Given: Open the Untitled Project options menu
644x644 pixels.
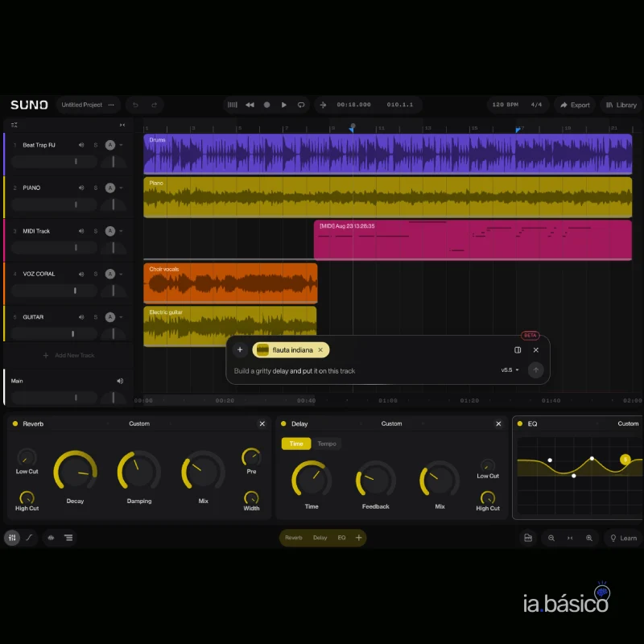Looking at the screenshot, I should click(x=111, y=105).
